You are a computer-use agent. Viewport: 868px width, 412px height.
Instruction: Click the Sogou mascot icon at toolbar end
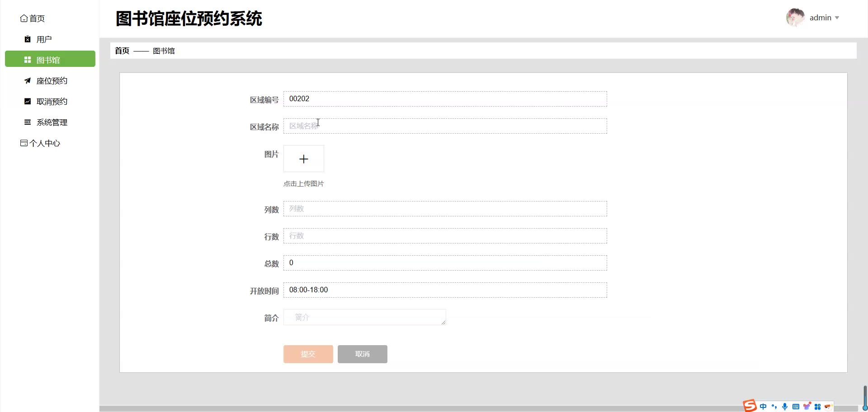click(828, 407)
